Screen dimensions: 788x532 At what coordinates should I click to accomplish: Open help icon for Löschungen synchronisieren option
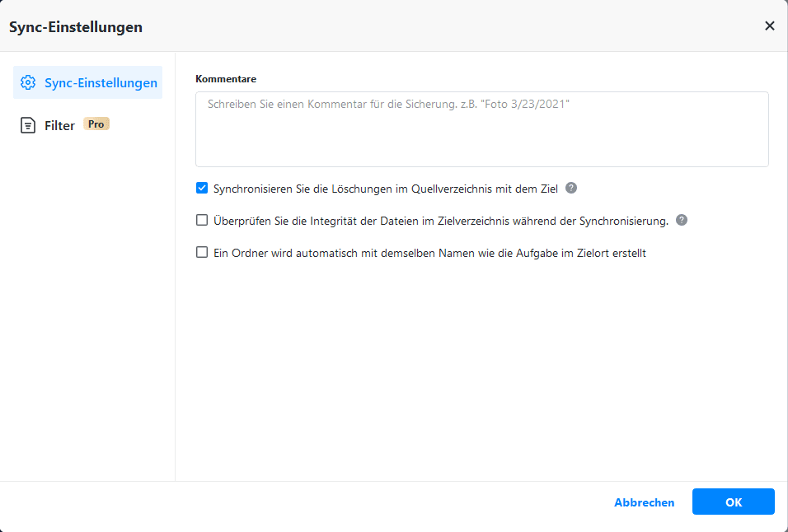[571, 188]
